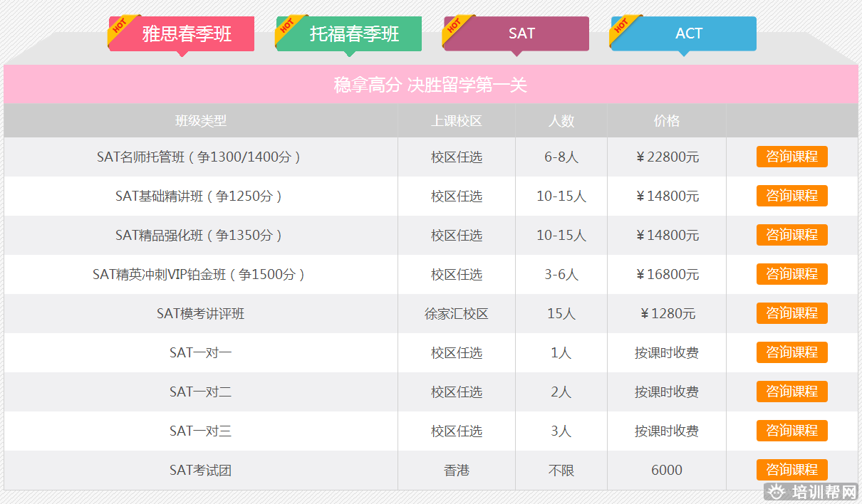The width and height of the screenshot is (862, 504).
Task: Click the 人数 column header
Action: (561, 121)
